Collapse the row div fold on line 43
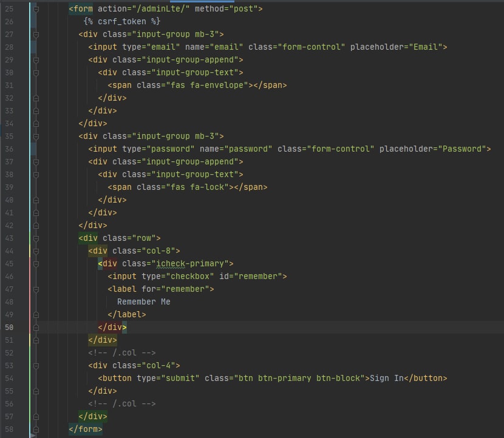This screenshot has height=438, width=504. click(x=36, y=238)
